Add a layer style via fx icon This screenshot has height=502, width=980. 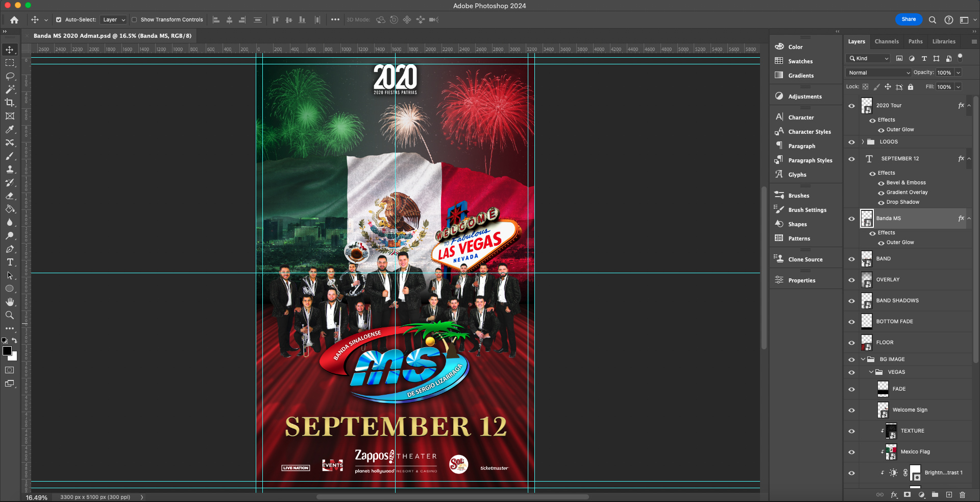pos(894,495)
